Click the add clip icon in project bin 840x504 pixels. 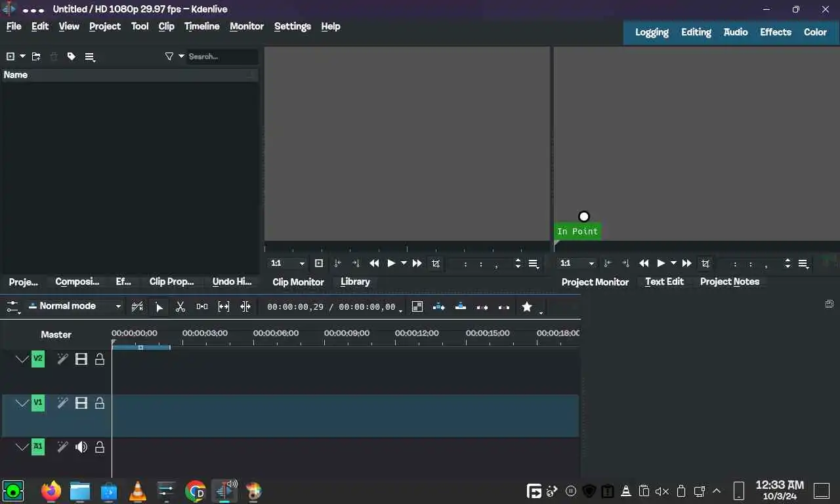10,56
